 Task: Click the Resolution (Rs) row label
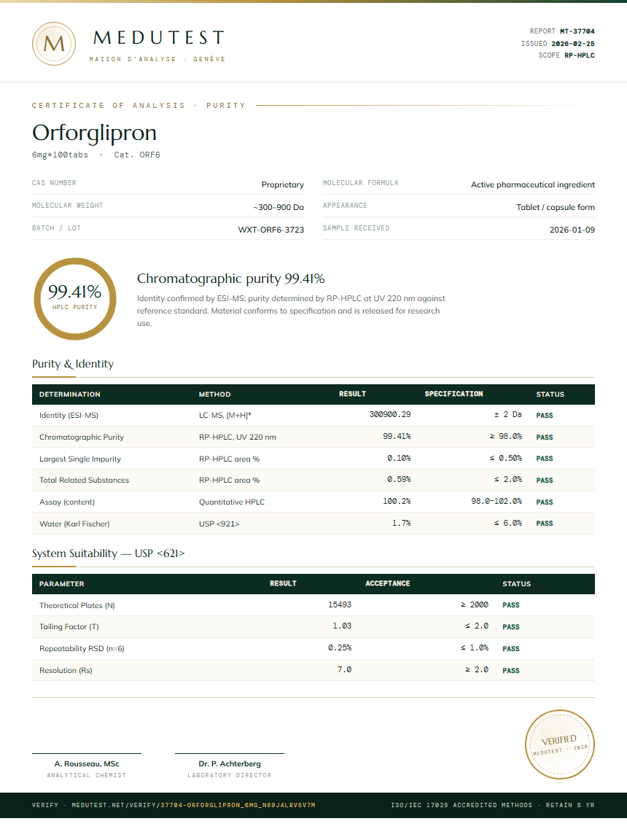point(66,671)
